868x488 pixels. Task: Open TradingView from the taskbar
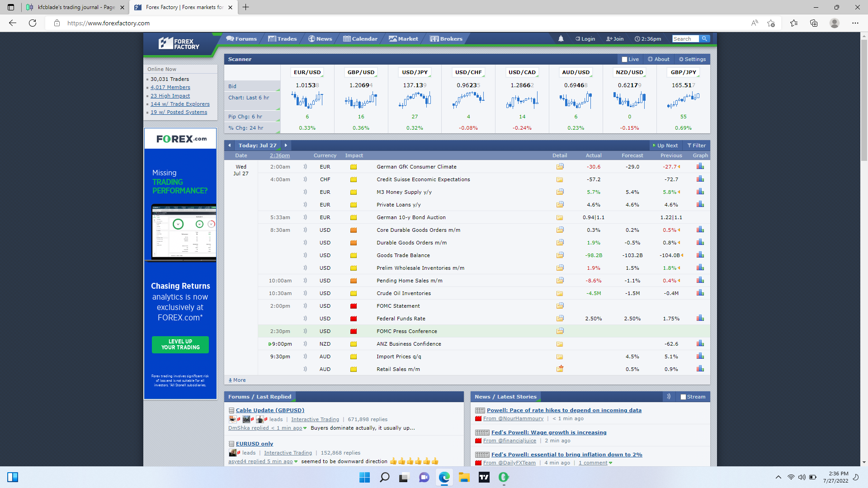pyautogui.click(x=484, y=477)
